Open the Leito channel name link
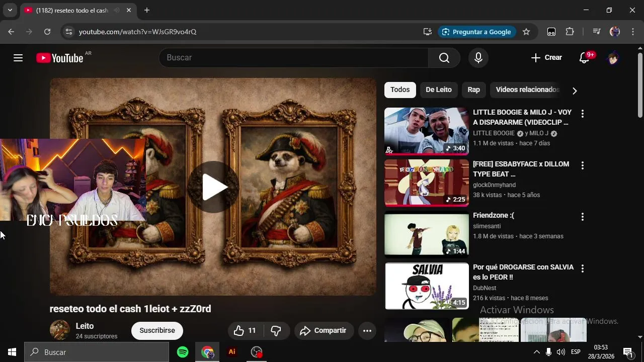 (x=85, y=326)
